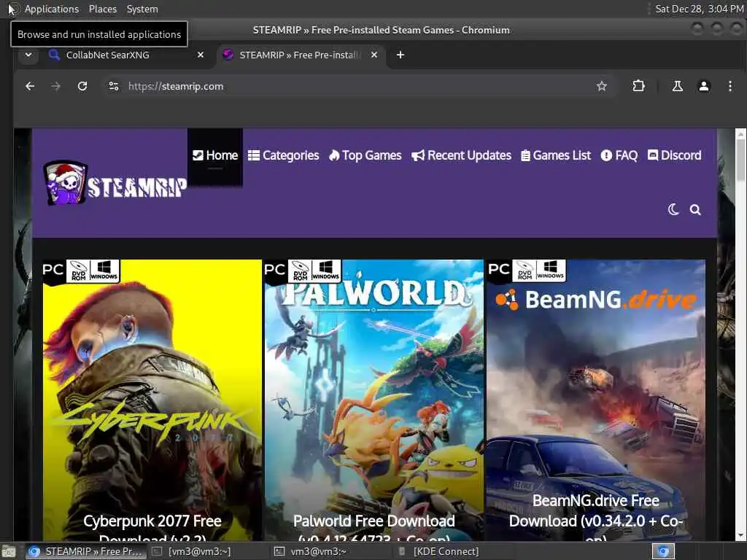747x560 pixels.
Task: Open Chrome Labs flask icon
Action: point(677,86)
